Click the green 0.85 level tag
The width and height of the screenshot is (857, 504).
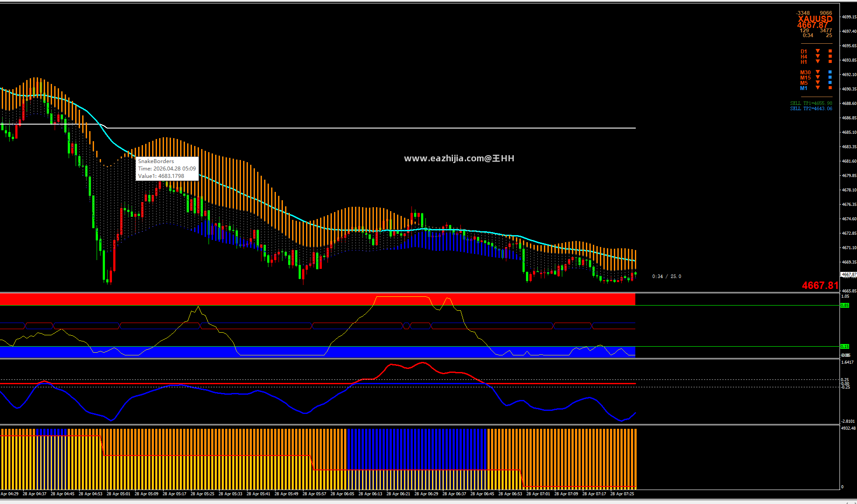click(845, 306)
